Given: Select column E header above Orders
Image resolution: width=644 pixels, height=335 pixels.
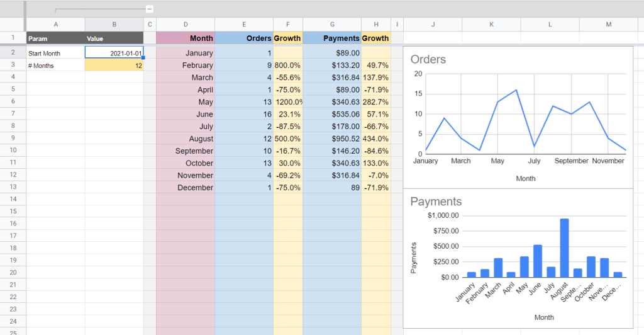Looking at the screenshot, I should (x=244, y=25).
